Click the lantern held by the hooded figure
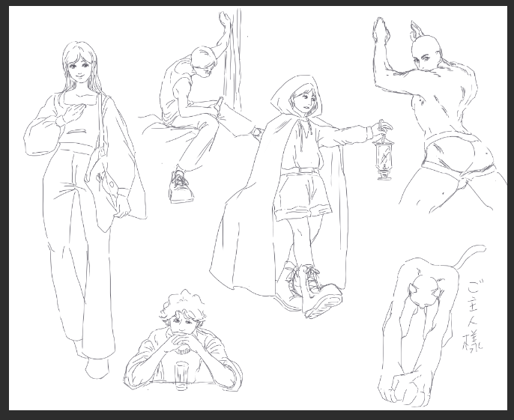Viewport: 514px width, 420px height. [384, 156]
